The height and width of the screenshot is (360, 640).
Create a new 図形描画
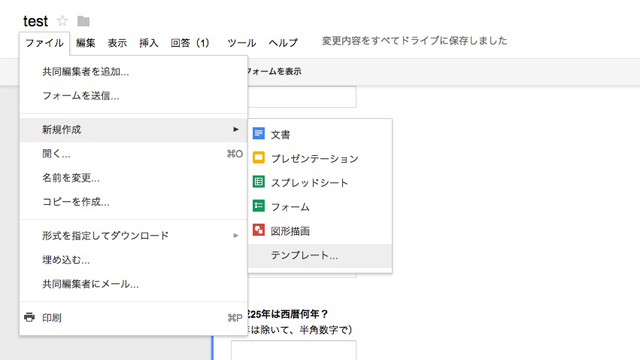(x=320, y=230)
